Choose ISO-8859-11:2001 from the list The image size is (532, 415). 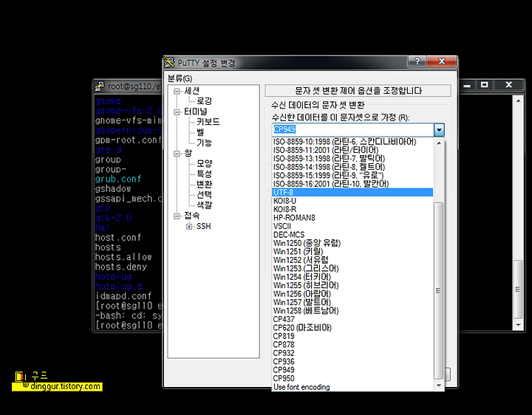352,150
